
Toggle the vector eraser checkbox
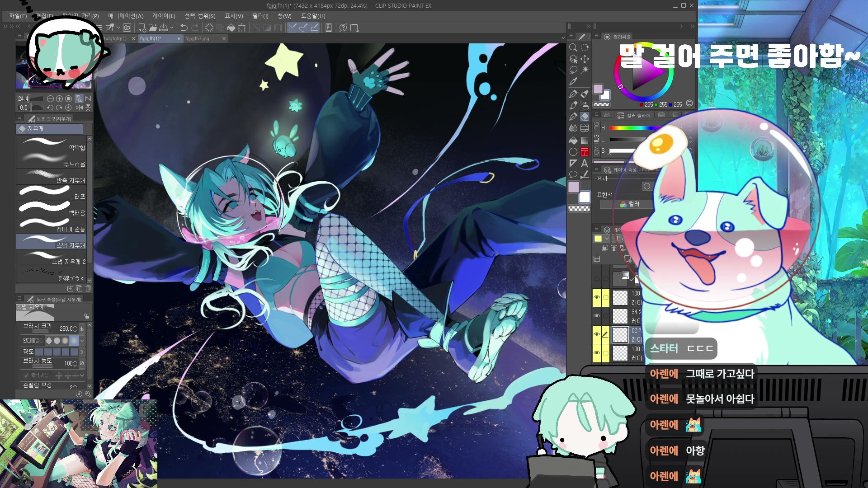tap(26, 375)
